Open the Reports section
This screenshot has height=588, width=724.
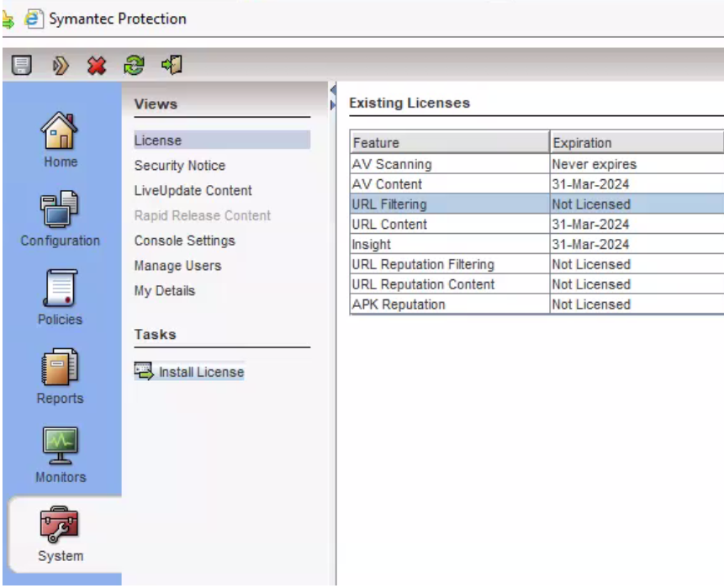pos(61,376)
